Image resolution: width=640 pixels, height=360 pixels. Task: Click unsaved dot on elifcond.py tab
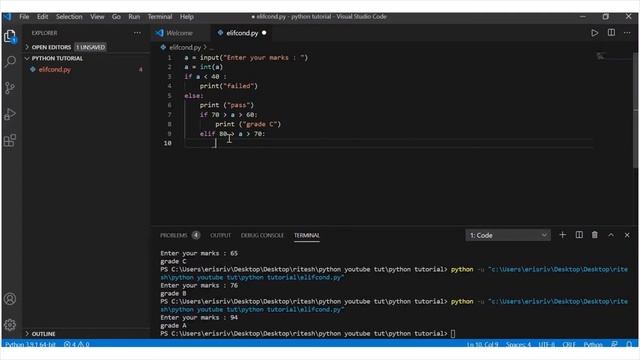[264, 33]
